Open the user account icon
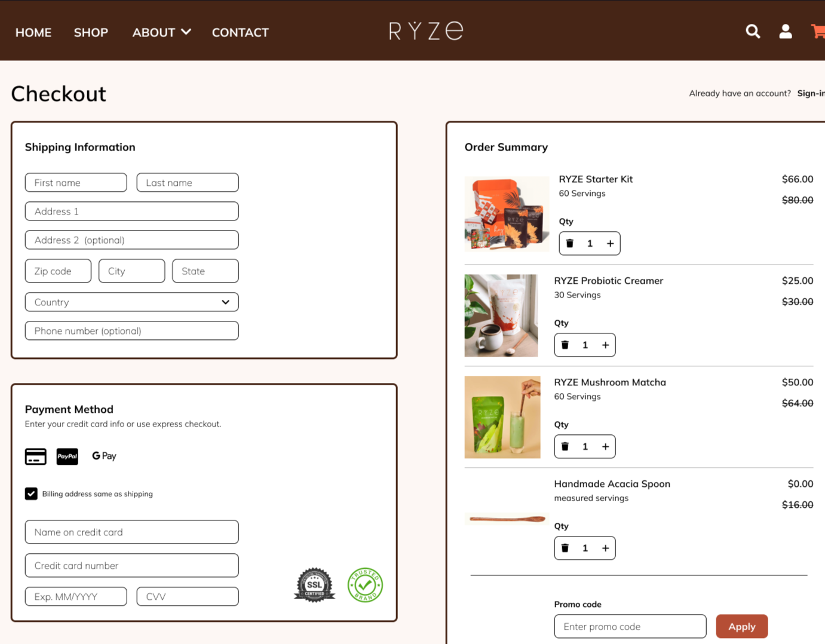 click(x=786, y=32)
